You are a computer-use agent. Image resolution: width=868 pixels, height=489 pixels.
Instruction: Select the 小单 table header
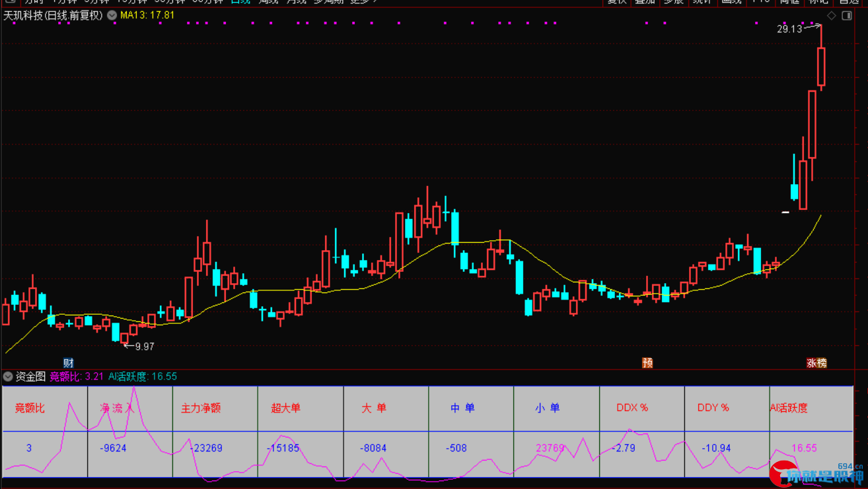coord(547,408)
